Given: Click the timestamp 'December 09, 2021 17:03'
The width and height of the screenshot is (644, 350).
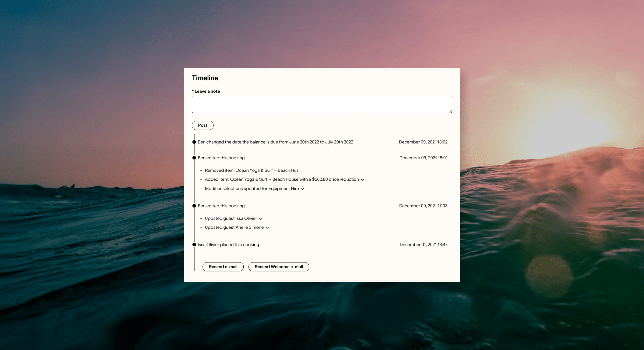Looking at the screenshot, I should point(423,206).
